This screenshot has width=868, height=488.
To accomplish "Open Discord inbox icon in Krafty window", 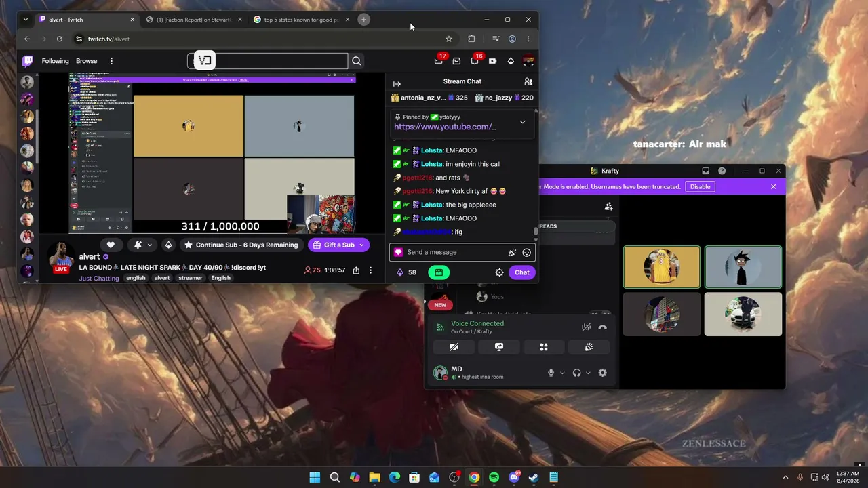I will (705, 171).
